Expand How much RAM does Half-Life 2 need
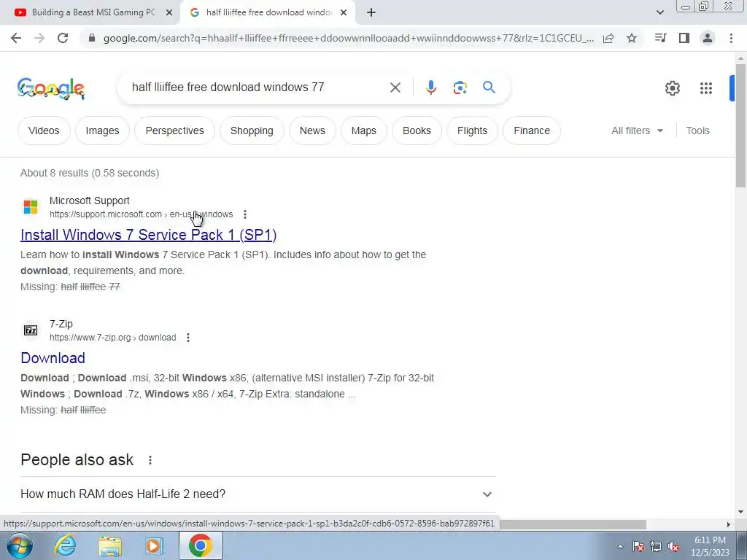The image size is (747, 560). pos(258,494)
